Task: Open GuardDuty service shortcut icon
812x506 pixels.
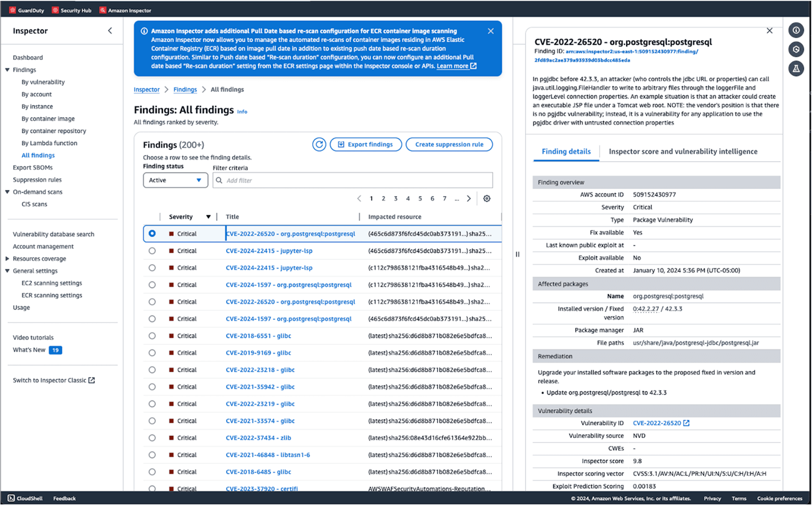Action: point(12,10)
